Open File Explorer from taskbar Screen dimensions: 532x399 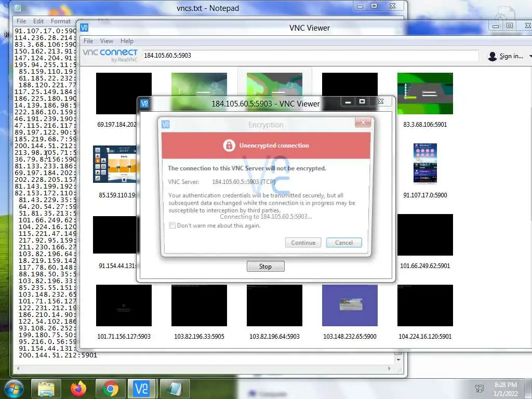[x=46, y=389]
